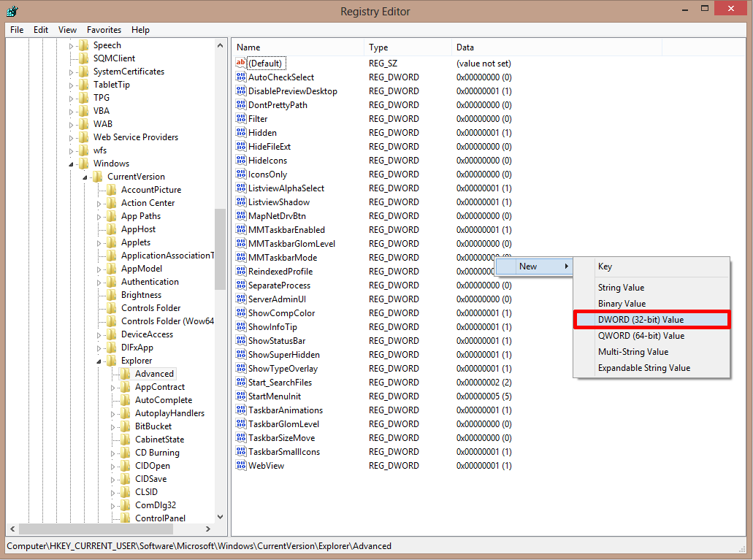753x560 pixels.
Task: Click the Windows folder icon in tree
Action: (x=84, y=164)
